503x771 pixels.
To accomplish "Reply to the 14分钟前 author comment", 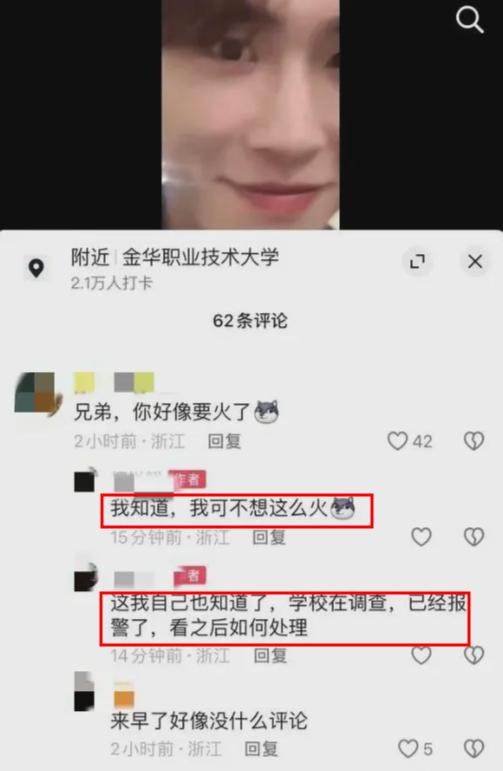I will coord(270,655).
